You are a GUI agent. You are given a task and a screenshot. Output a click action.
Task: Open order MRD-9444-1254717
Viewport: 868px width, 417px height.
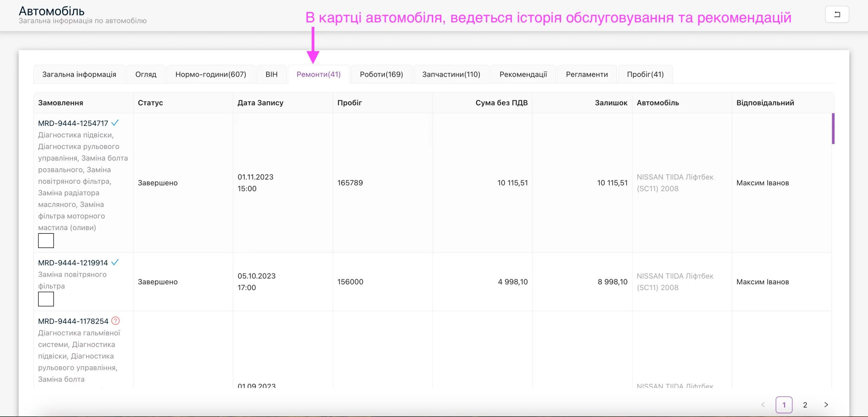73,123
